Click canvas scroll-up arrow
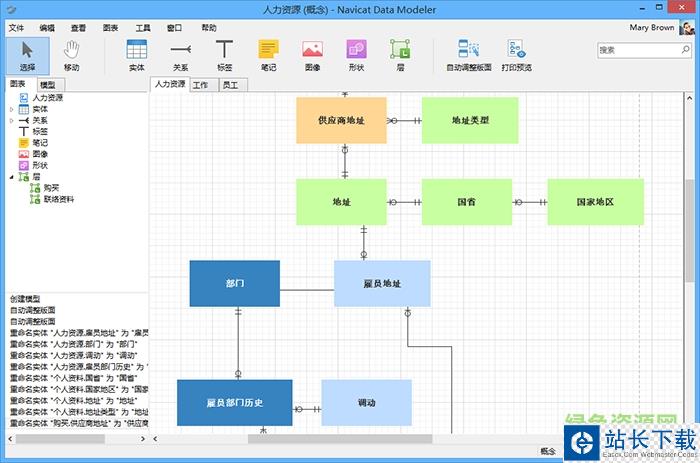700x463 pixels. click(x=690, y=98)
